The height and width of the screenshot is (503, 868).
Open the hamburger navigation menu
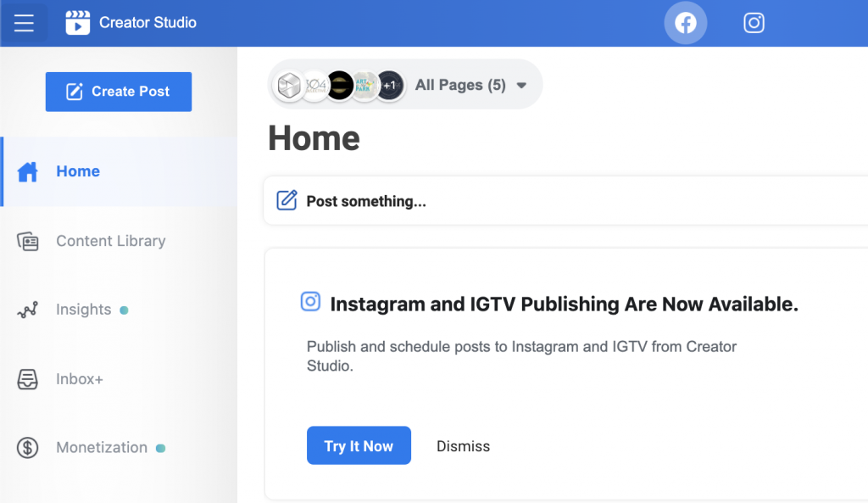[24, 23]
